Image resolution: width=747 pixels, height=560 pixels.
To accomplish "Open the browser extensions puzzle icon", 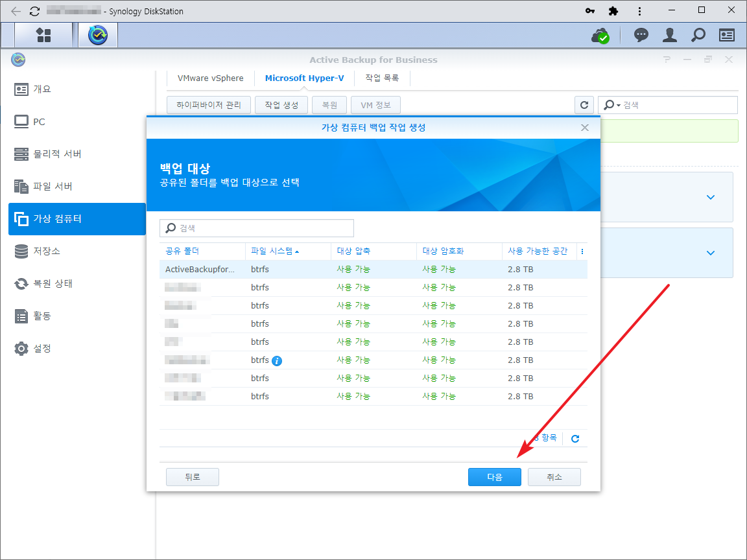I will tap(613, 10).
